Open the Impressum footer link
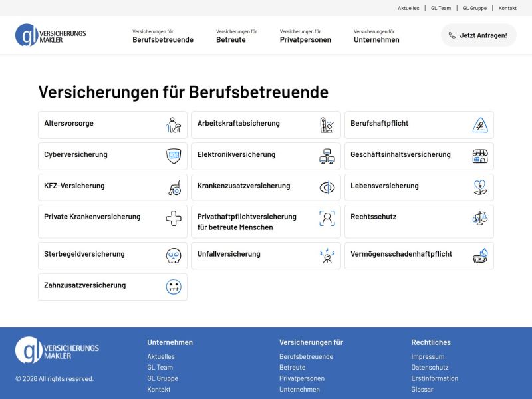Viewport: 532px width, 399px height. coord(428,357)
